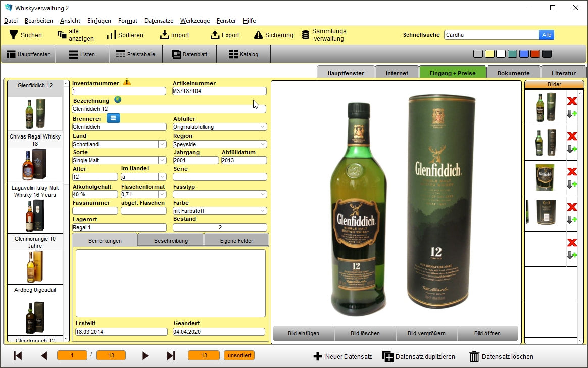Viewport: 588px width, 368px height.
Task: Expand the Farbe dropdown
Action: click(263, 211)
